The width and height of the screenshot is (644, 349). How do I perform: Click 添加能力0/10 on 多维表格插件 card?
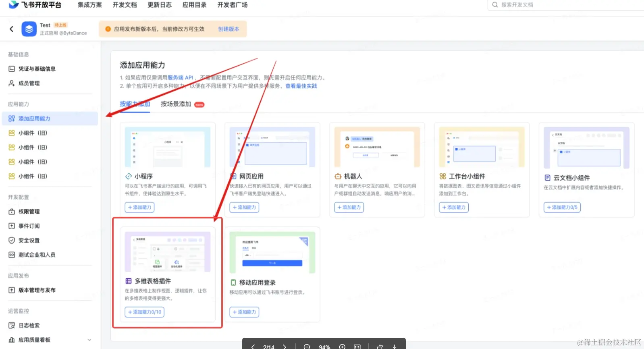(144, 312)
